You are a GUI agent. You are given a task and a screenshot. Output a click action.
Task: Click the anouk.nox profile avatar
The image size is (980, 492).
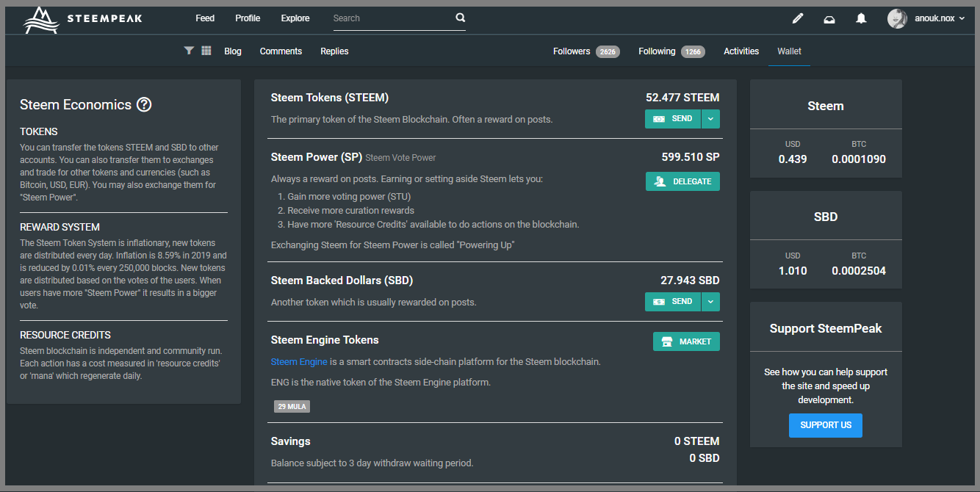[897, 19]
